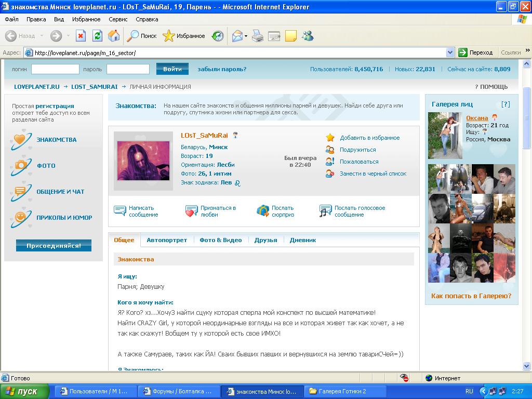Screen dimensions: 532x399
Task: Open browsing History clock icon
Action: coord(218,36)
